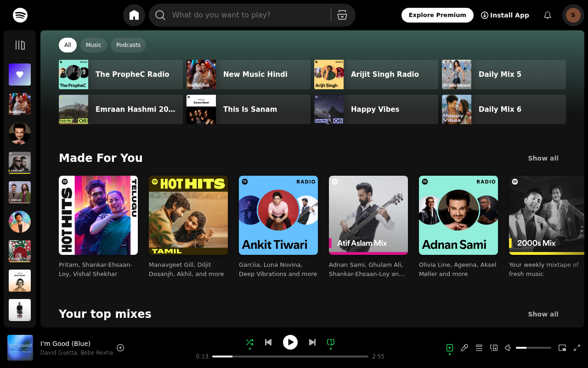This screenshot has width=588, height=368.
Task: Select the All filter chip
Action: point(68,45)
